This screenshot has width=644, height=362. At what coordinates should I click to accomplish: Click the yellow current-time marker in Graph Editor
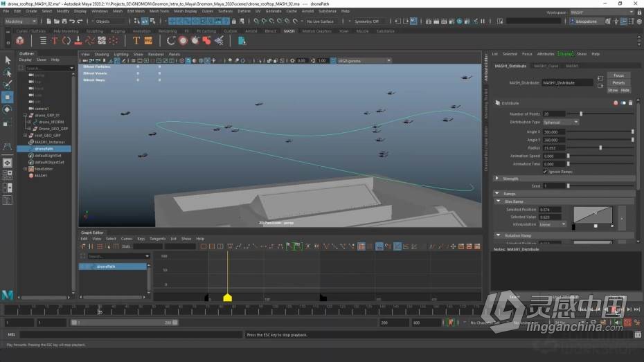coord(228,298)
